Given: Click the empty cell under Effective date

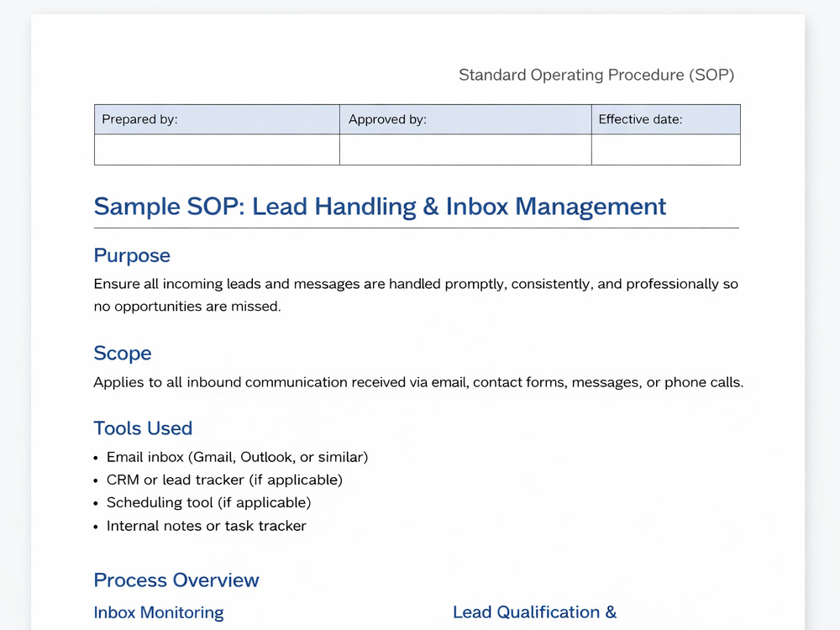Looking at the screenshot, I should 666,150.
